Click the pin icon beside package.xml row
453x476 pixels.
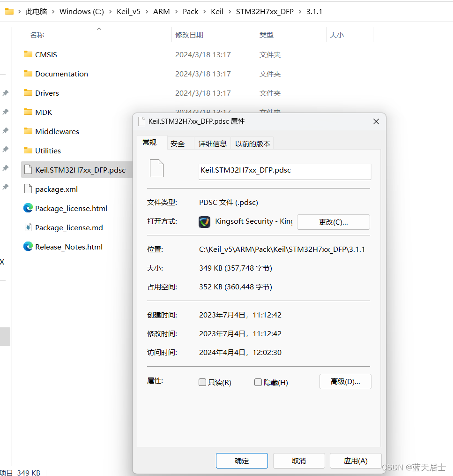coord(6,187)
